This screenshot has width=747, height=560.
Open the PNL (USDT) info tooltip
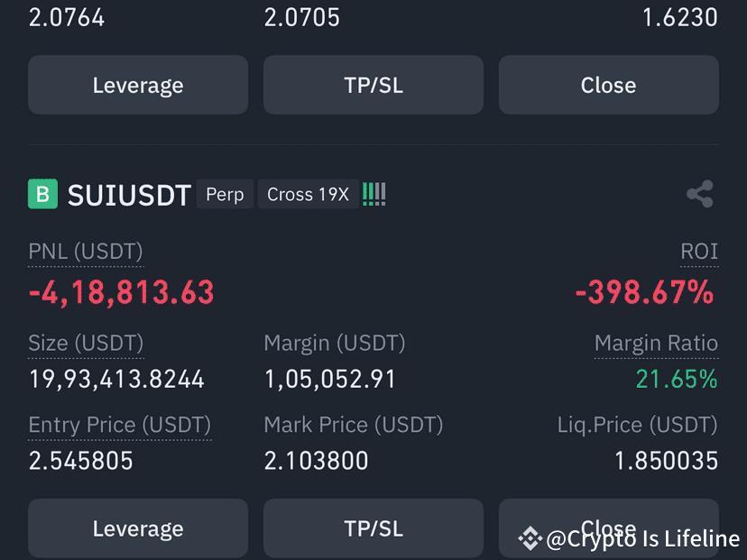(x=84, y=252)
